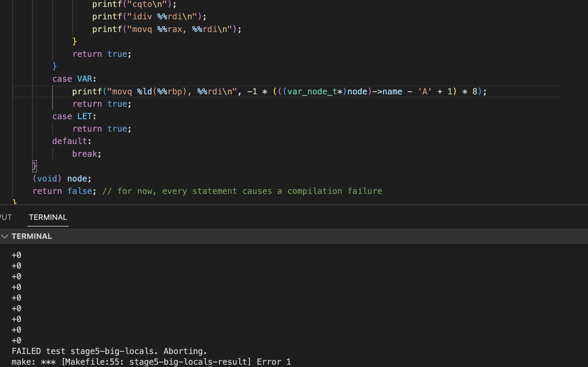Click the FAILED test stage5-big-locals line
The width and height of the screenshot is (588, 367).
(x=109, y=351)
